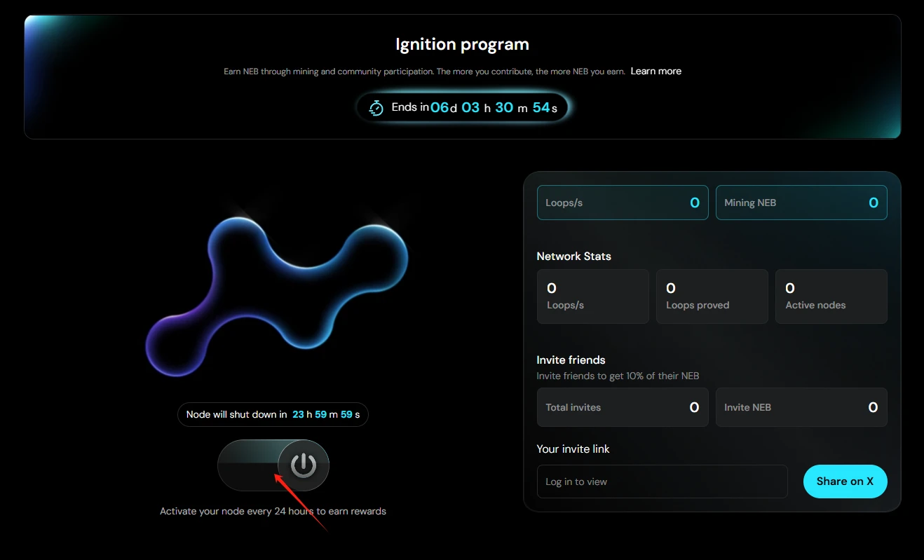Click the Node will shut down timer pill
The height and width of the screenshot is (560, 924).
click(273, 414)
